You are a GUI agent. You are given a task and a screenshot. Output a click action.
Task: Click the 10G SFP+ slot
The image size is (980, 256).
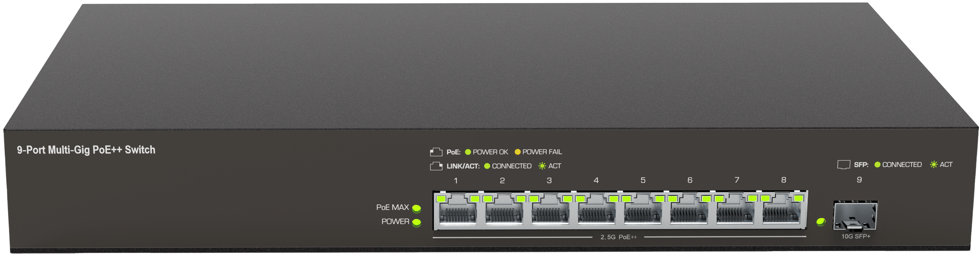tap(856, 216)
